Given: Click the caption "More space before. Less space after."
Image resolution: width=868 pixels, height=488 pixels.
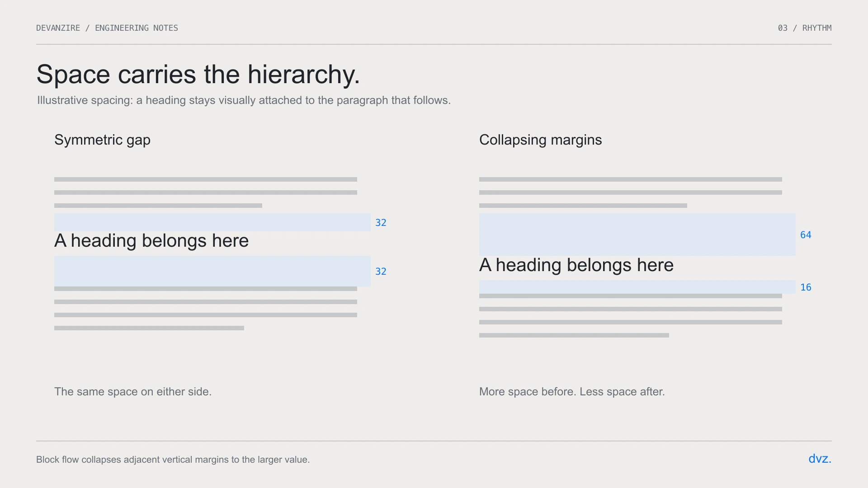Looking at the screenshot, I should tap(572, 392).
